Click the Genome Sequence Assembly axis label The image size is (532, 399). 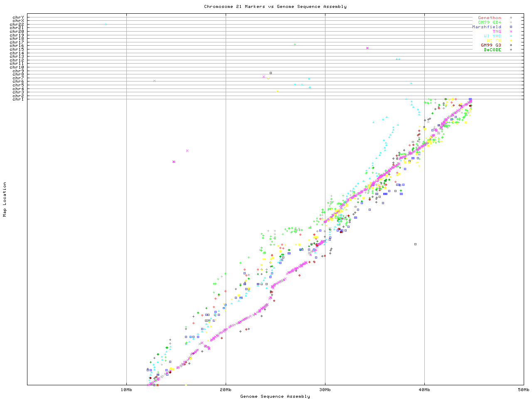click(x=275, y=397)
